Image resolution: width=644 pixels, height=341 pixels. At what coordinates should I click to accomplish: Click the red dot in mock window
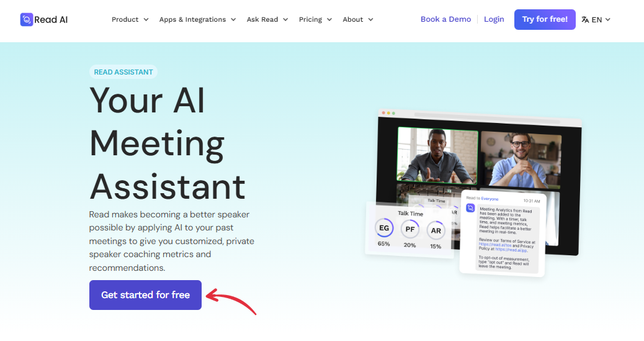point(383,112)
